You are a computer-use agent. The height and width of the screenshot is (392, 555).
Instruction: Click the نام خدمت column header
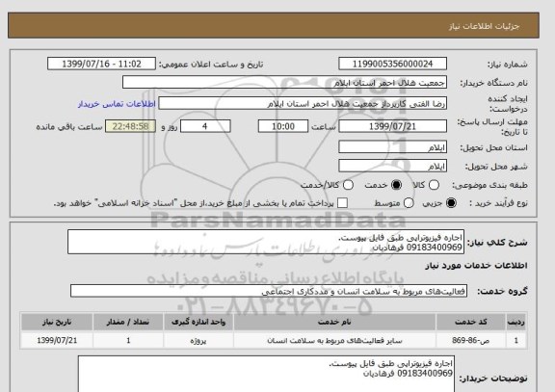pyautogui.click(x=334, y=322)
